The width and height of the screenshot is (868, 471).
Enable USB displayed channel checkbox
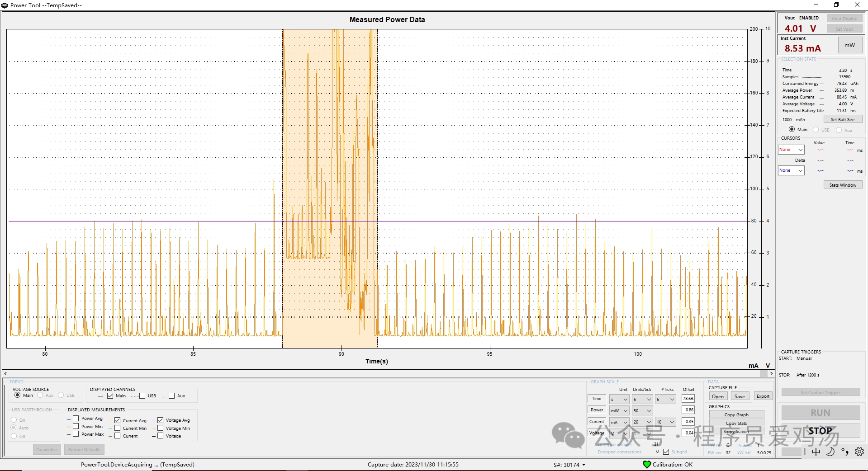[142, 396]
